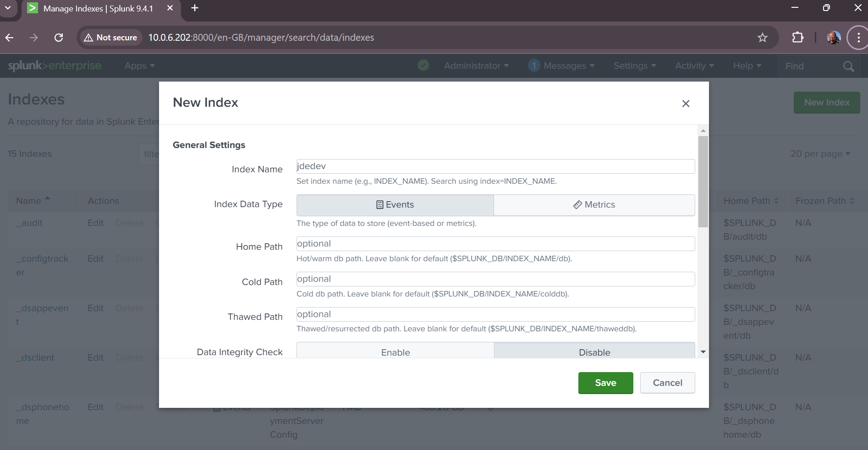Click into the Home Path field

tap(495, 244)
